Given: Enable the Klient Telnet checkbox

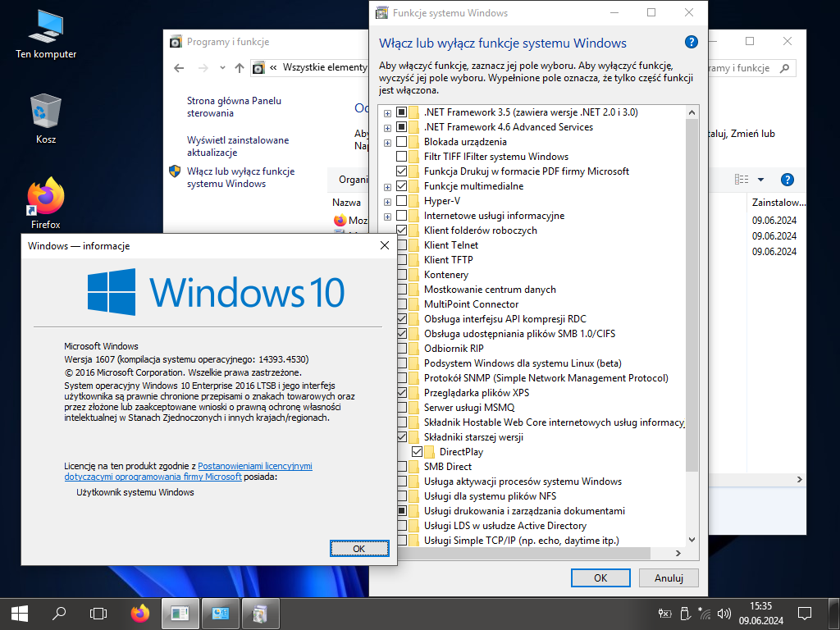Looking at the screenshot, I should (402, 245).
